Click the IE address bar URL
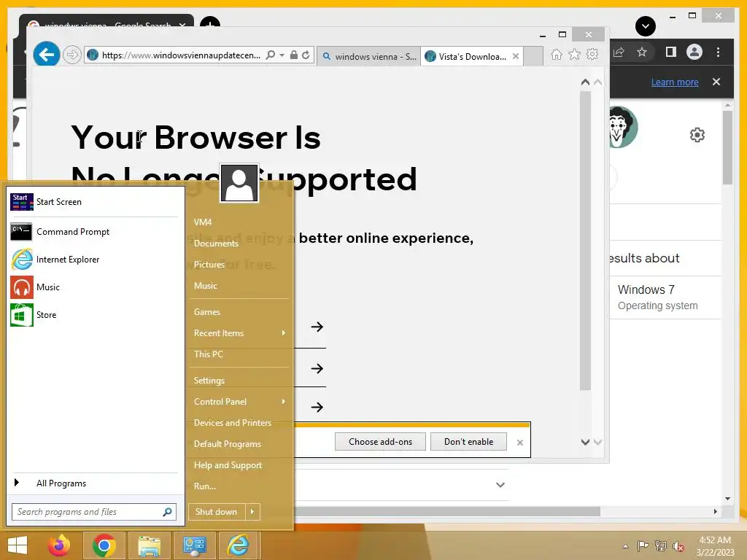Screen dimensions: 747x560 181,55
